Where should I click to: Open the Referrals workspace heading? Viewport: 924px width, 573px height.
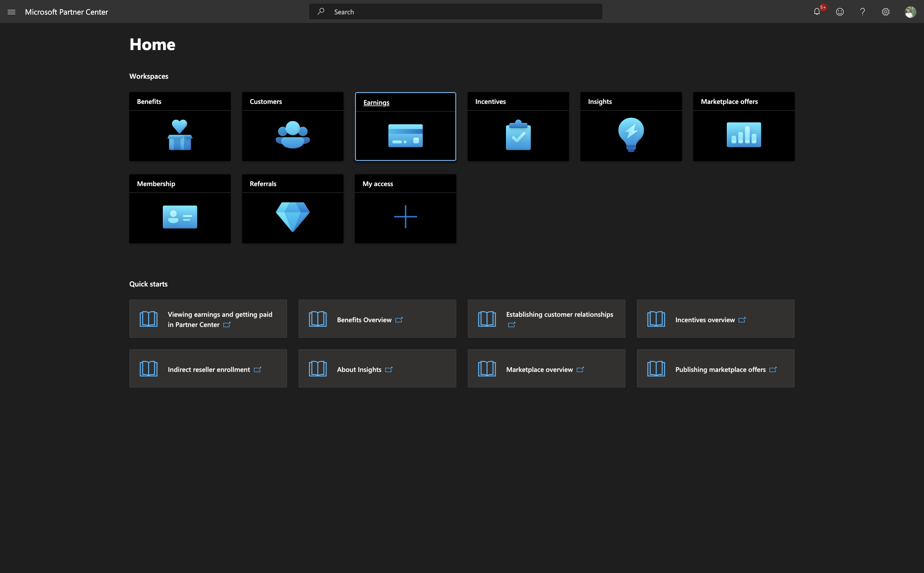(x=263, y=184)
